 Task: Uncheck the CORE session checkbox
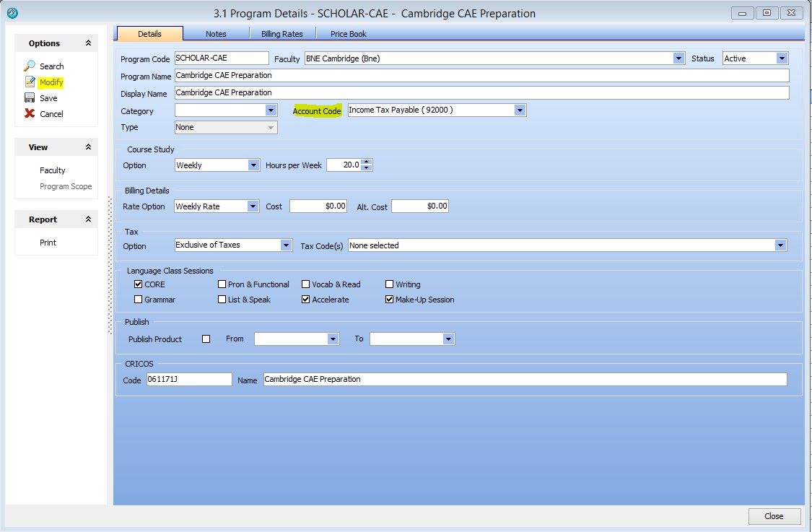click(x=138, y=284)
